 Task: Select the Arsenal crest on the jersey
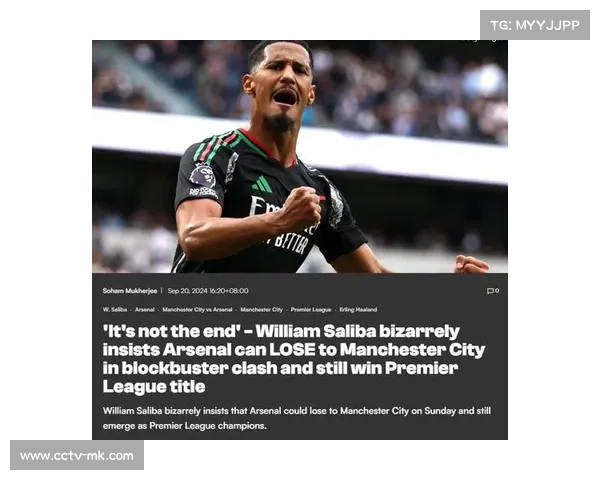tap(336, 206)
